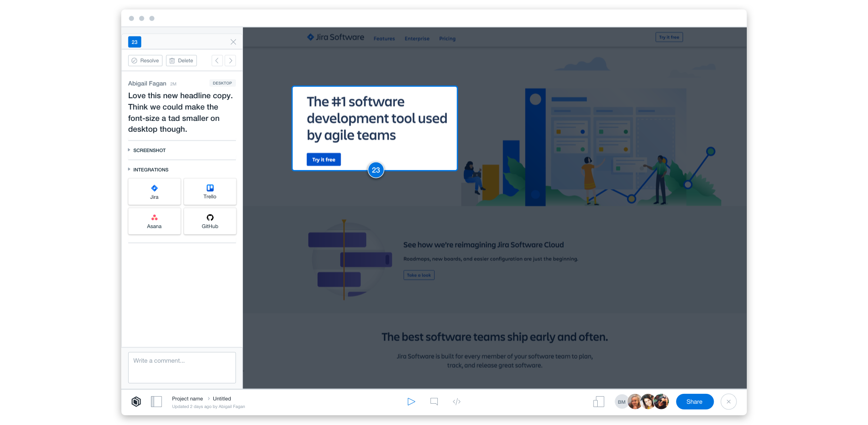The width and height of the screenshot is (868, 425).
Task: Click the Abigail Fagan author name
Action: (x=147, y=84)
